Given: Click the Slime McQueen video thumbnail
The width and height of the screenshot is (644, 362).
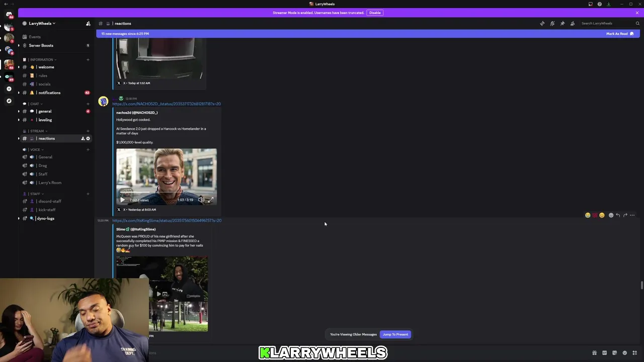Looking at the screenshot, I should [162, 294].
